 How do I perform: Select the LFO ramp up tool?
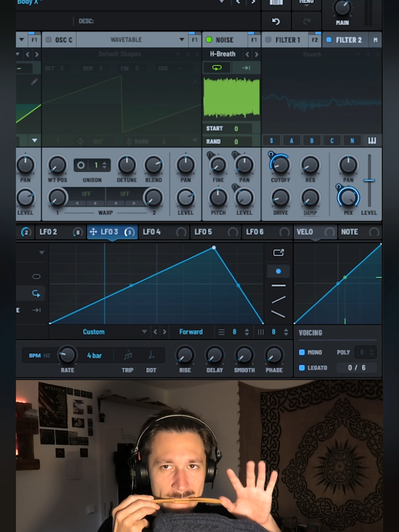[x=279, y=300]
